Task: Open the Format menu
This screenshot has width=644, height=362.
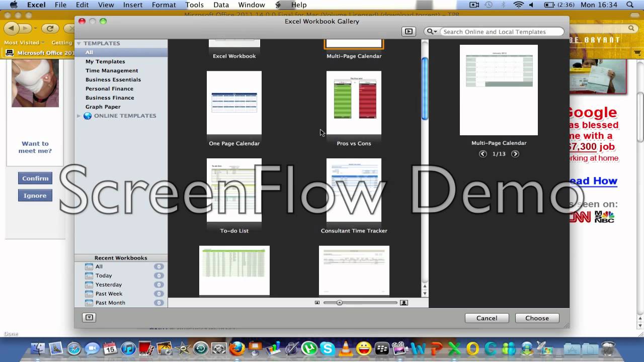Action: (x=164, y=5)
